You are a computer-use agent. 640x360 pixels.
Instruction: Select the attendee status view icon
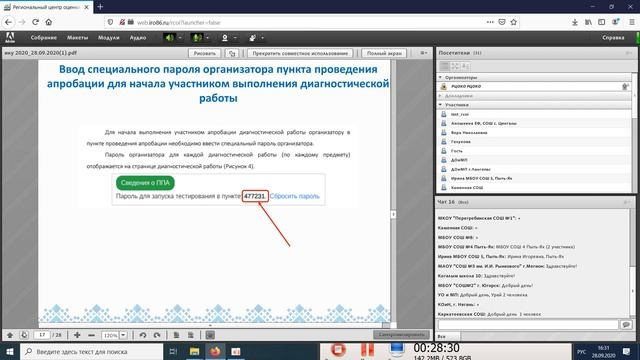click(x=466, y=66)
